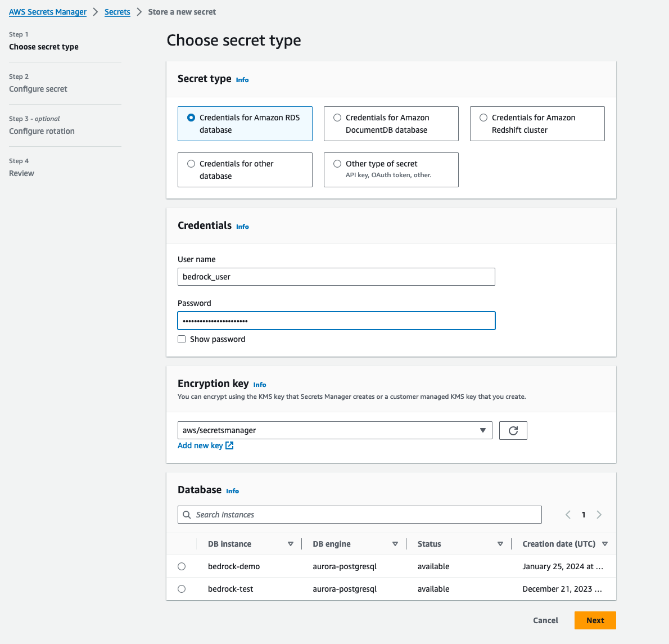Click available status in bedrock-test row
Viewport: 669px width, 644px height.
coord(433,589)
